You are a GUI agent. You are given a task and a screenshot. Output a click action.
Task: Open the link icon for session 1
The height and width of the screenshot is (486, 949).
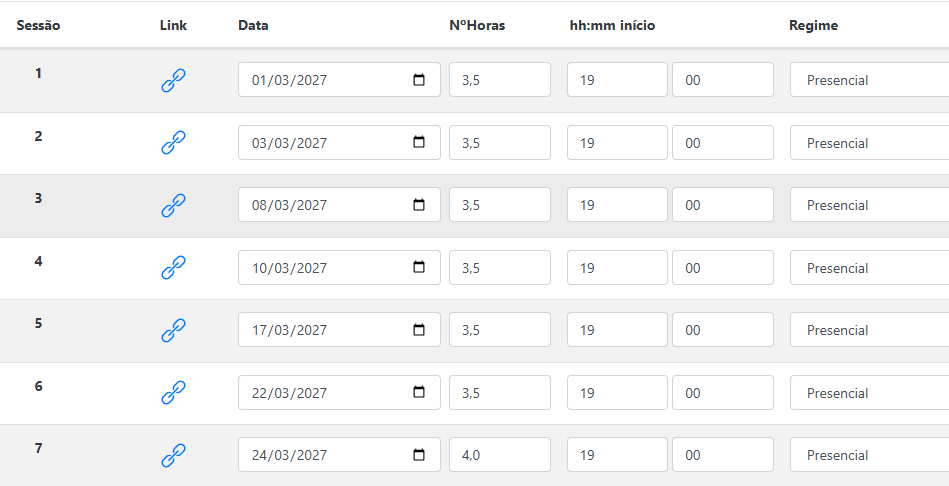click(173, 80)
